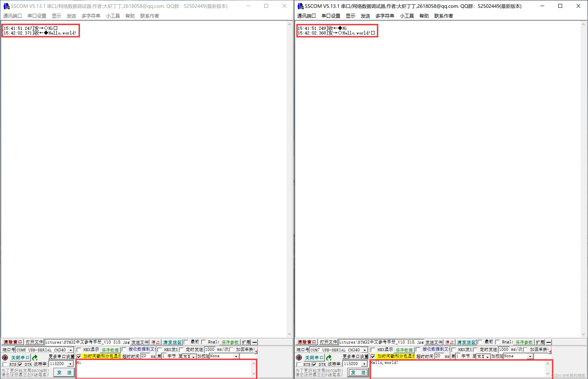Open baud rate 115200 dropdown in COM7 window
Screen dimensions: 588x379
click(x=364, y=364)
